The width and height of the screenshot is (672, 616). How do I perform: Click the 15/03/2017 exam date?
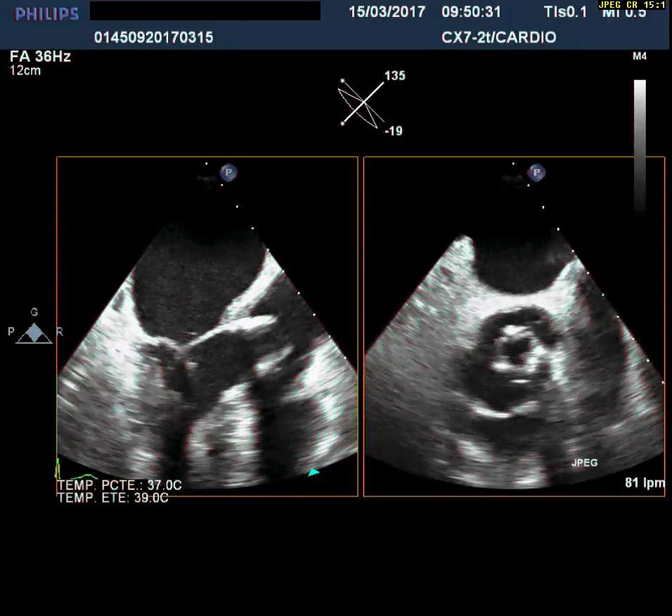(x=387, y=12)
